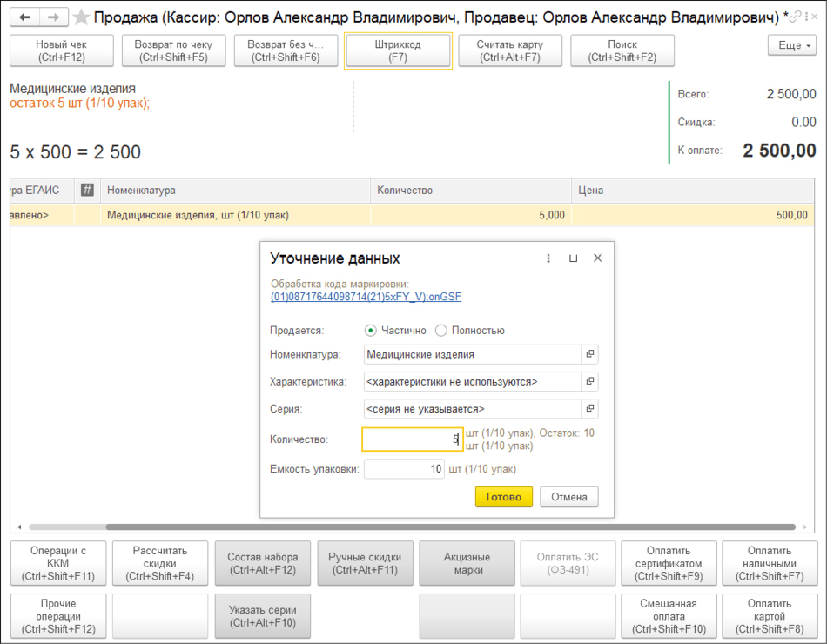Click the yellow Готово button
The height and width of the screenshot is (644, 827).
coord(503,497)
